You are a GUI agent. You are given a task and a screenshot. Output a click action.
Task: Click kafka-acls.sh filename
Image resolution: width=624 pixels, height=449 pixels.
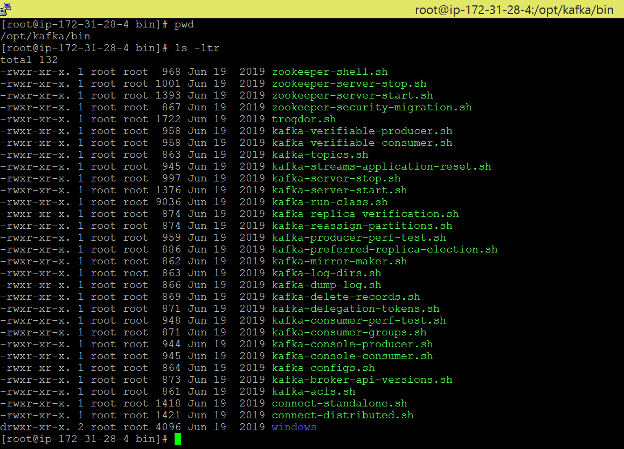pos(314,392)
